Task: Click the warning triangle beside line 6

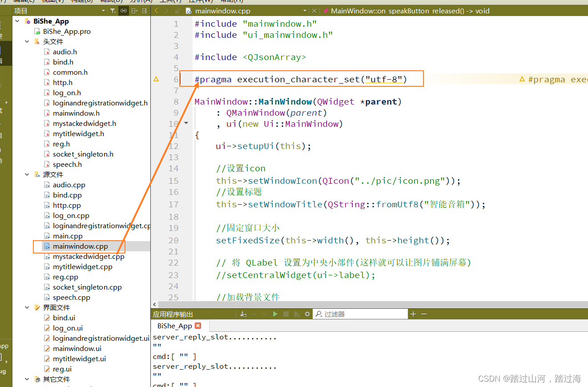Action: [x=156, y=79]
